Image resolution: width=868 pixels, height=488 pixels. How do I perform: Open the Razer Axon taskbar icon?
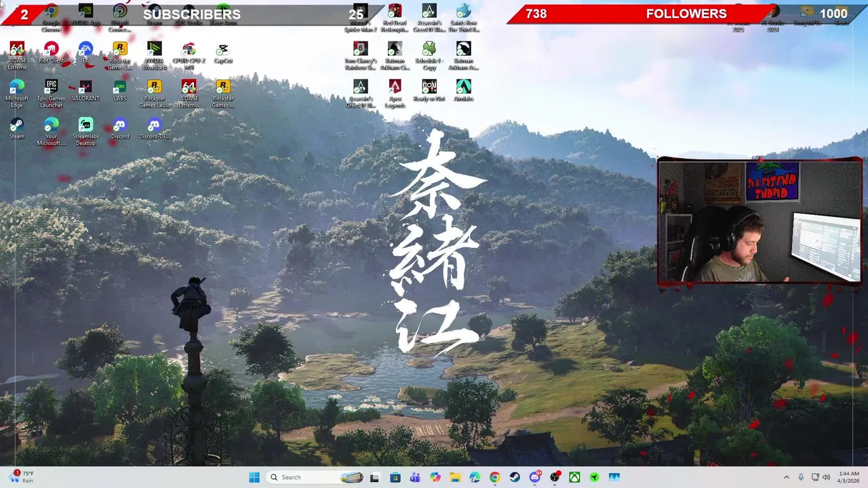click(595, 477)
